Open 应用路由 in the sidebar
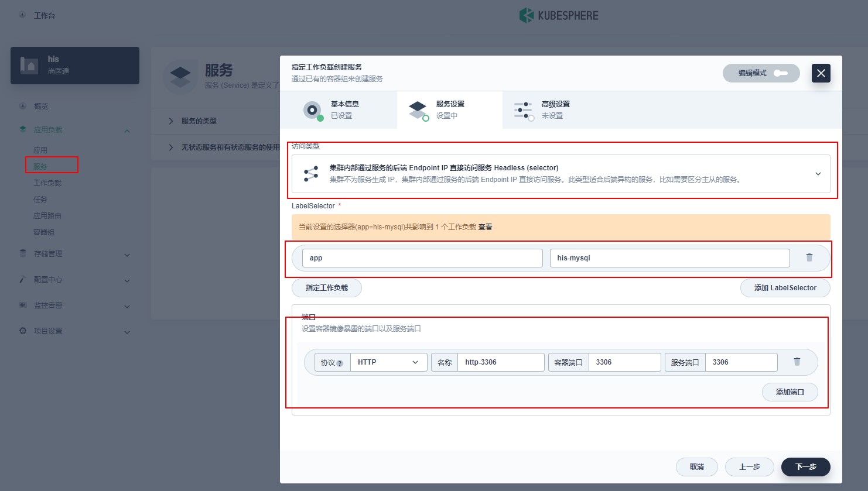The height and width of the screenshot is (491, 868). pyautogui.click(x=47, y=216)
